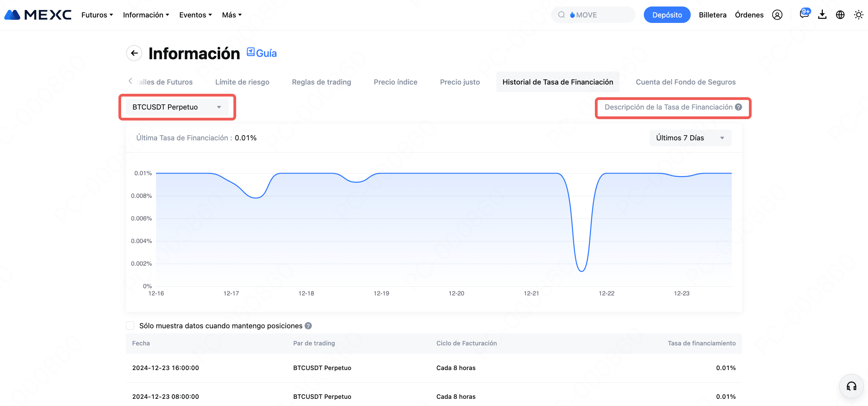
Task: Open the Últimos 7 Días range dropdown
Action: (690, 138)
